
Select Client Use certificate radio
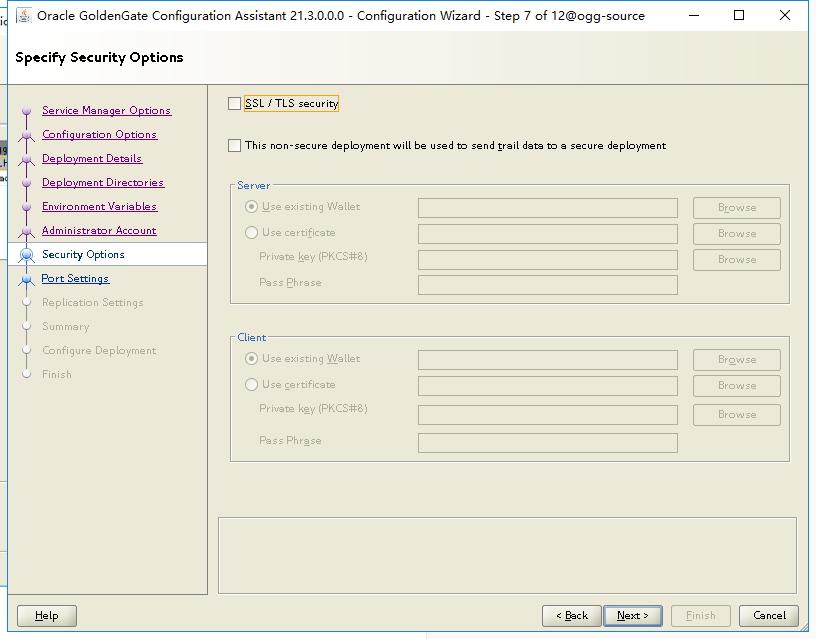(251, 385)
